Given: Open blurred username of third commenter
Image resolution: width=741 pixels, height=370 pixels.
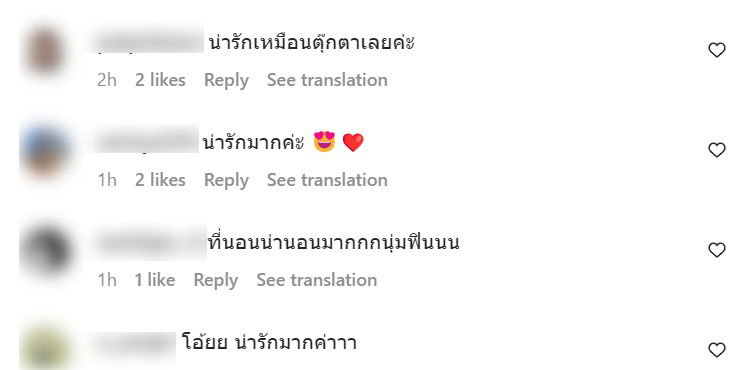Looking at the screenshot, I should [x=150, y=242].
